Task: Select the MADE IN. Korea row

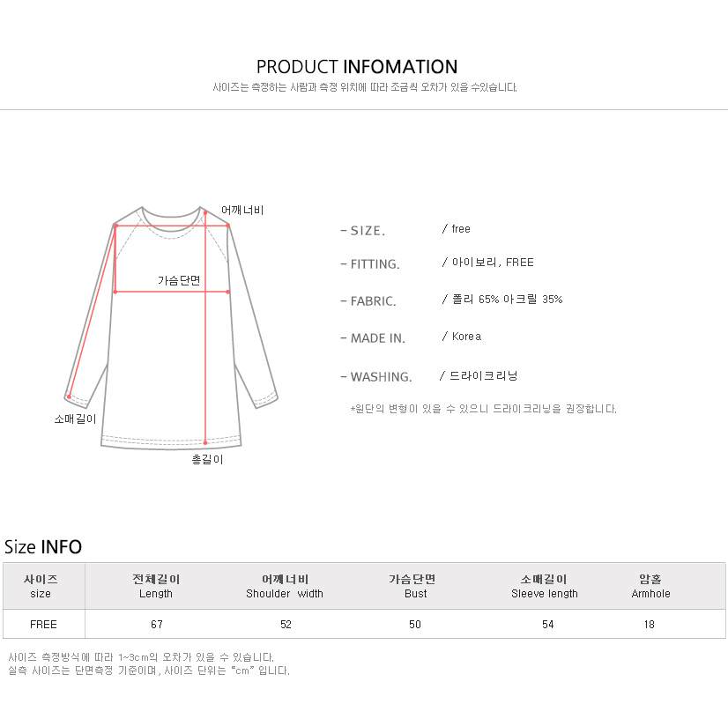Action: coord(411,337)
